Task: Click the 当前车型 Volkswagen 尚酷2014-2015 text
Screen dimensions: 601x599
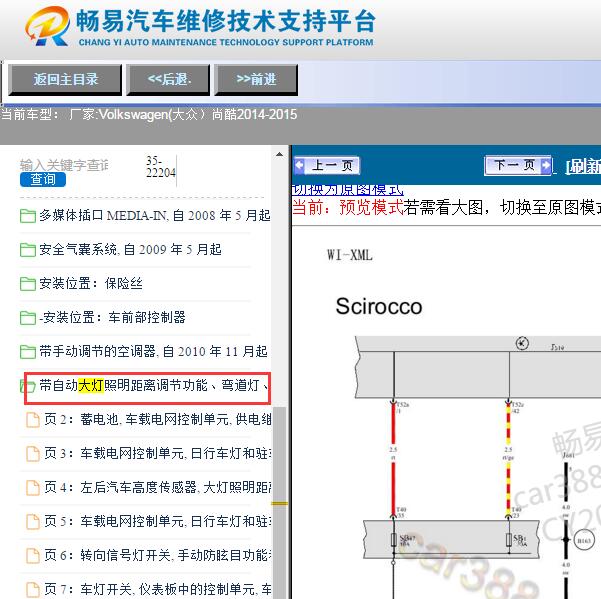Action: [x=149, y=114]
